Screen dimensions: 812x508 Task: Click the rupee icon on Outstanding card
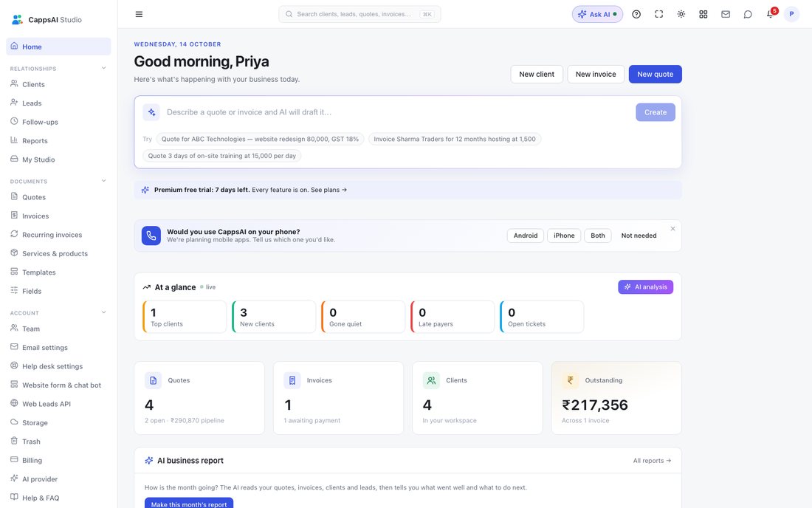(570, 380)
